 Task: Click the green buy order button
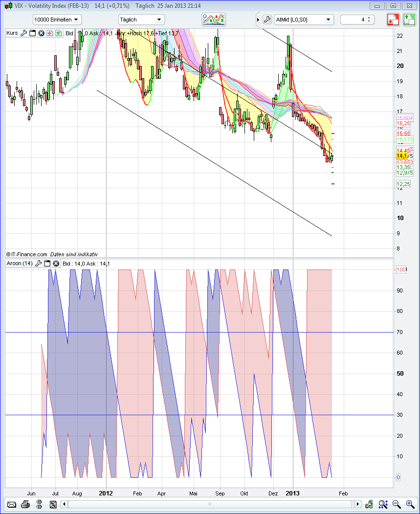pyautogui.click(x=409, y=20)
